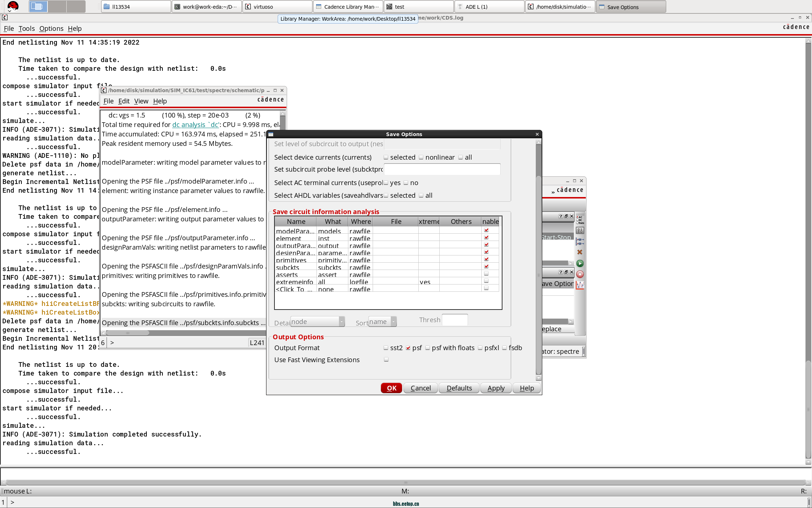This screenshot has height=508, width=812.
Task: Check the sst2 output format
Action: [x=386, y=348]
